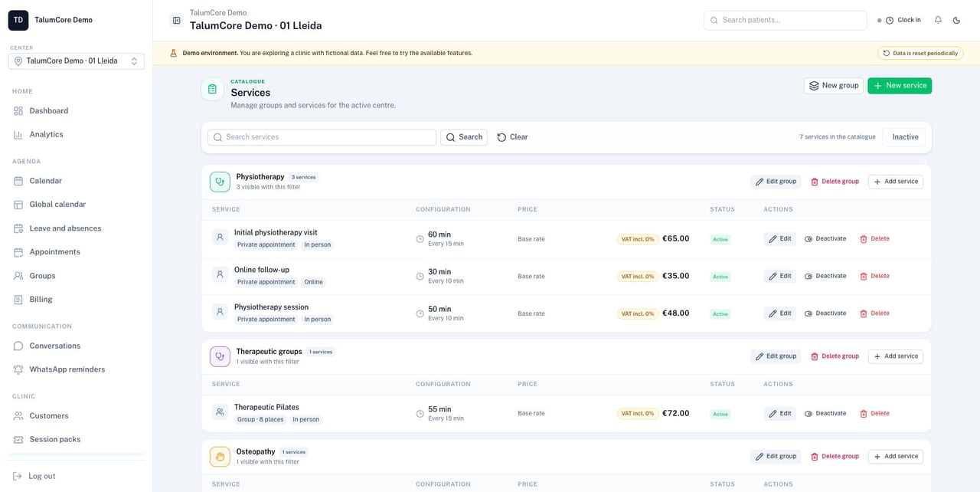The width and height of the screenshot is (980, 492).
Task: Delete the Online follow-up service
Action: 874,277
